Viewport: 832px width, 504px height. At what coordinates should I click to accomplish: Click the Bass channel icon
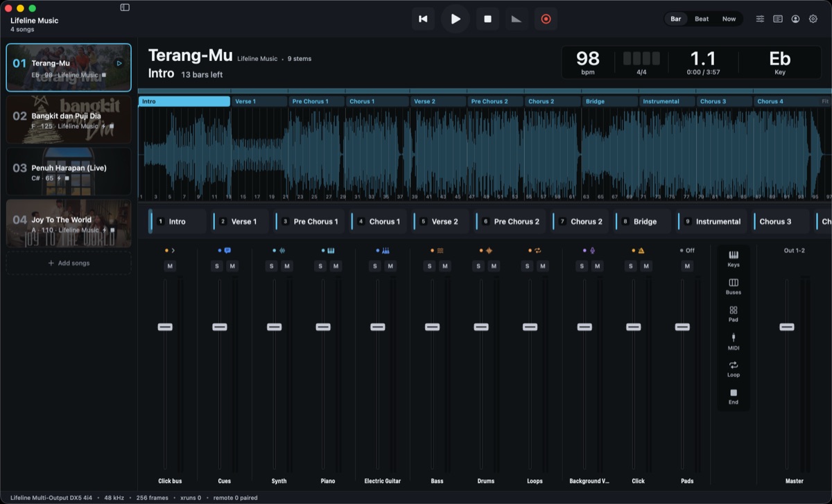(440, 250)
